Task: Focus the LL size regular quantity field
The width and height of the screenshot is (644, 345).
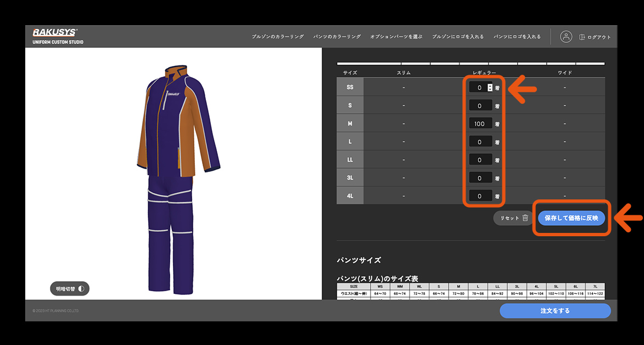Action: 480,160
